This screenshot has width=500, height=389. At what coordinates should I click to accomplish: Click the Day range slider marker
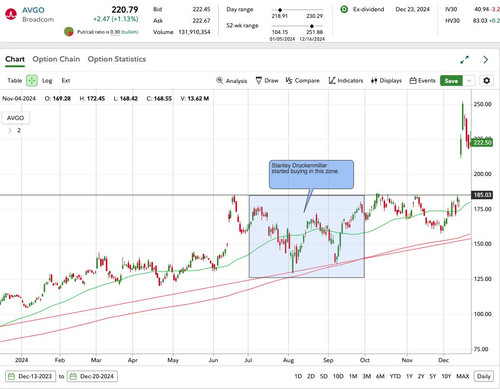280,10
